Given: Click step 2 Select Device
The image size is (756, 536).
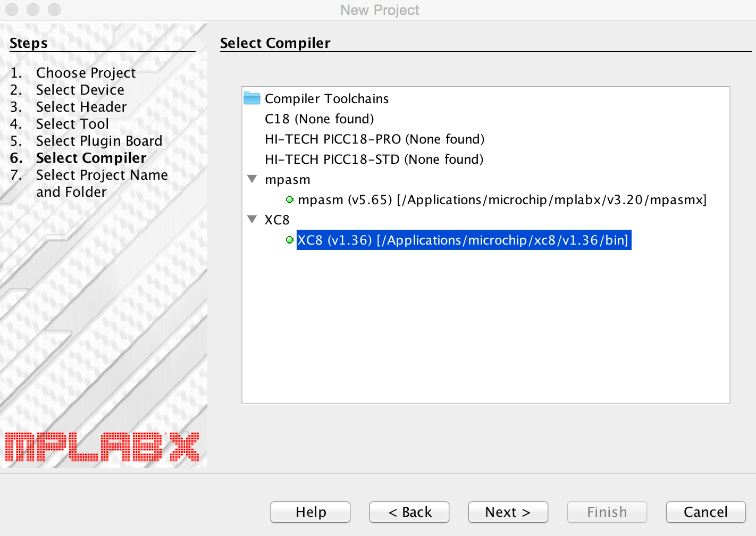Looking at the screenshot, I should point(80,90).
